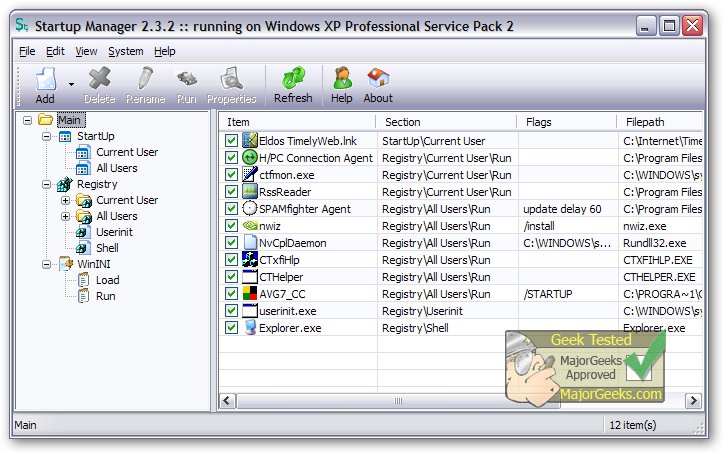723x453 pixels.
Task: Click the horizontal scrollbar right arrow
Action: point(693,401)
